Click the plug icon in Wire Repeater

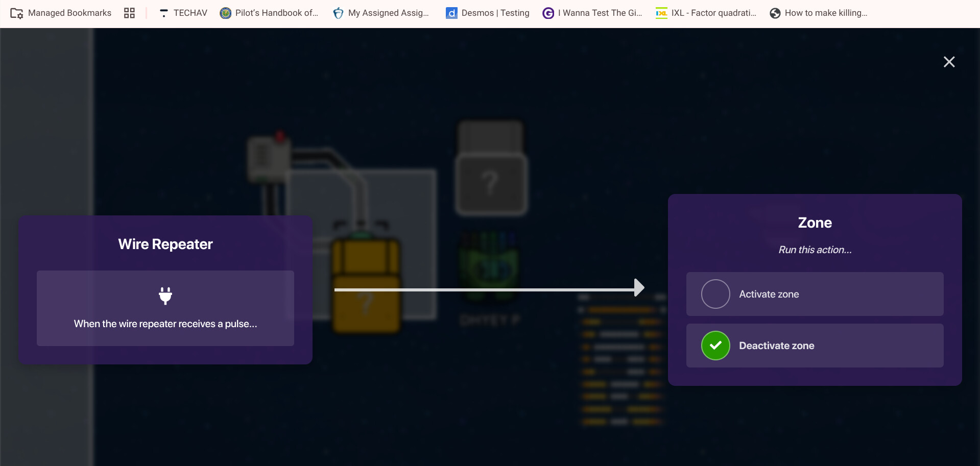pos(165,296)
